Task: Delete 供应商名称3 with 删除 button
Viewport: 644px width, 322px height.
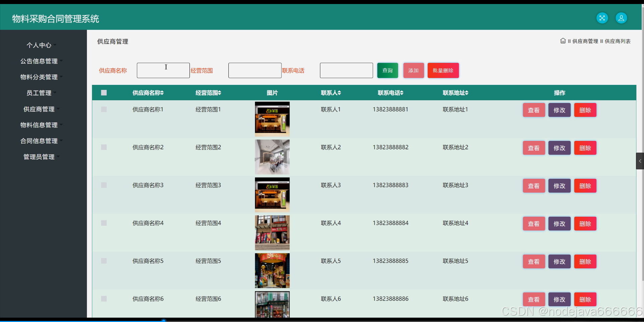Action: pyautogui.click(x=585, y=186)
